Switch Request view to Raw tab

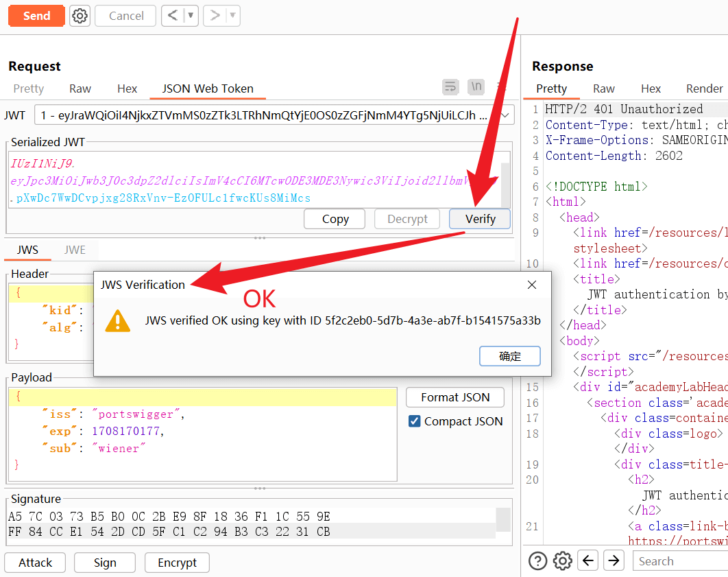[x=80, y=89]
